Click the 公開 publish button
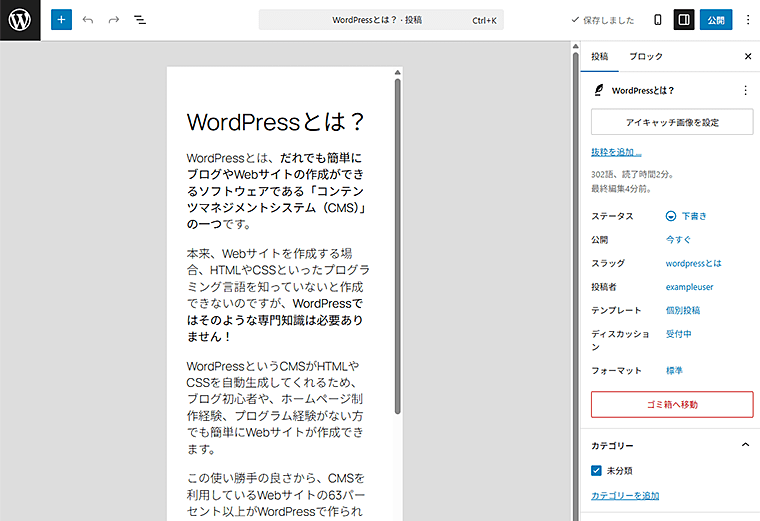The width and height of the screenshot is (760, 521). [x=716, y=20]
